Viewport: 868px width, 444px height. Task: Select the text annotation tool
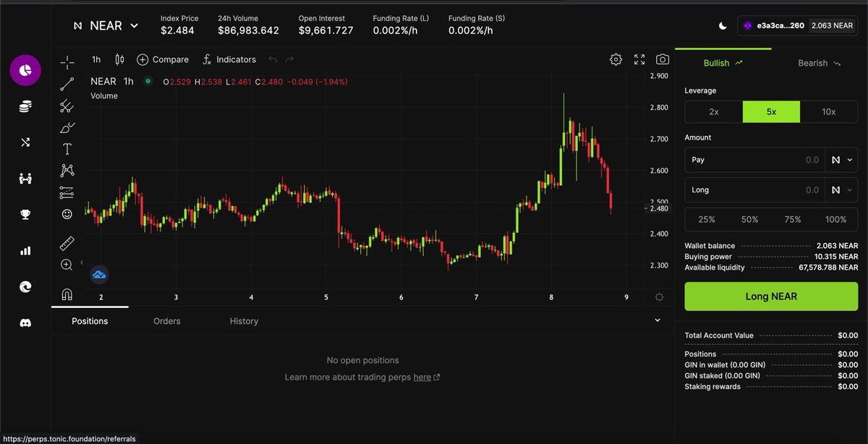click(x=67, y=150)
